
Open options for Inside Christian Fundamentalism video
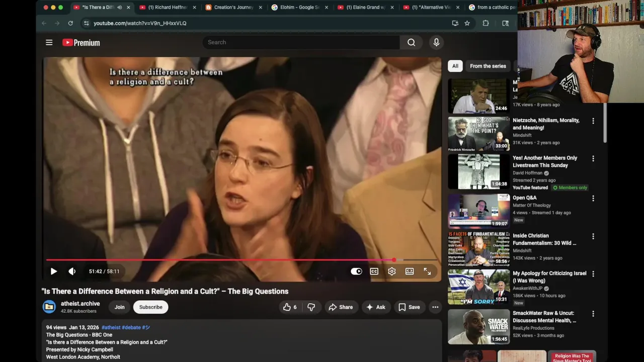[593, 236]
